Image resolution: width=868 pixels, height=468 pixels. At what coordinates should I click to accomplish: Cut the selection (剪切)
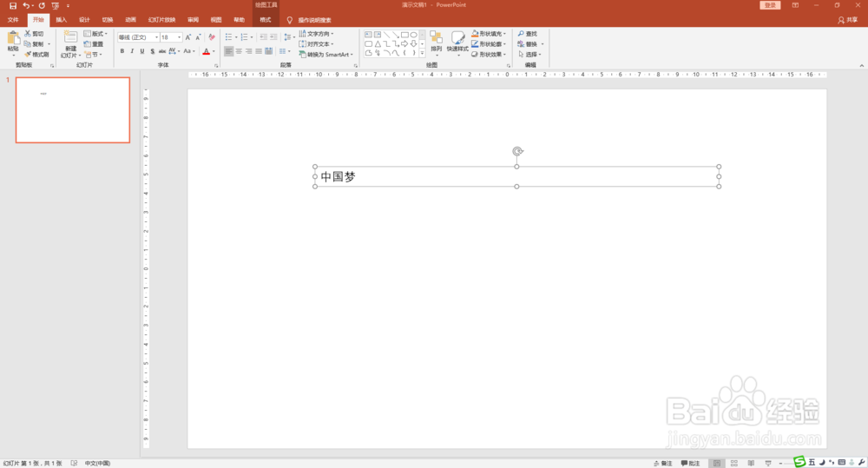tap(34, 34)
